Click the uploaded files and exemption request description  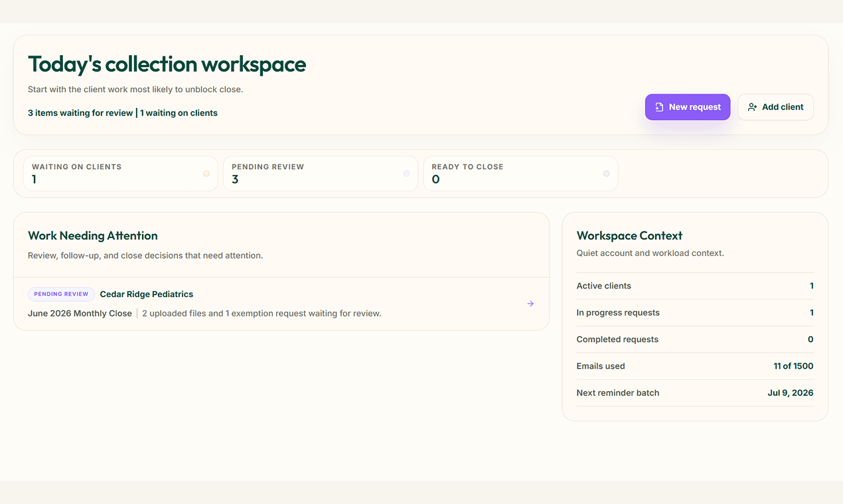pyautogui.click(x=262, y=313)
